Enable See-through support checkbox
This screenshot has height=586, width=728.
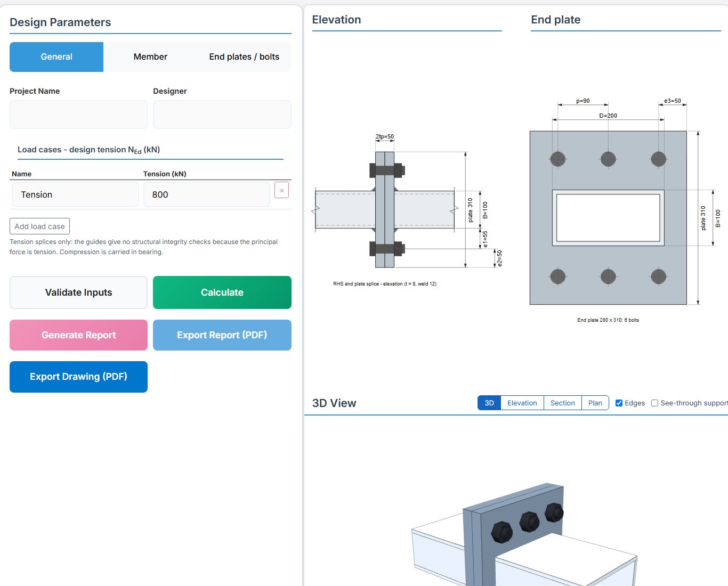pyautogui.click(x=654, y=403)
